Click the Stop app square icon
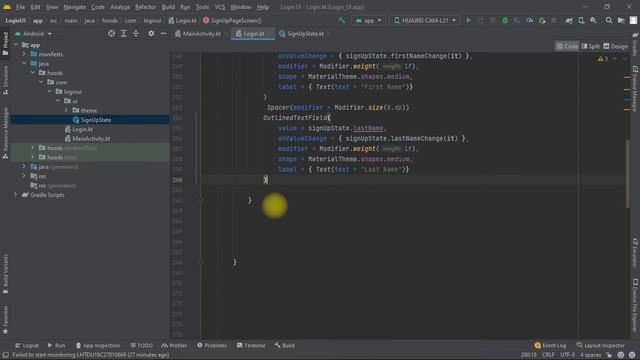 (554, 20)
